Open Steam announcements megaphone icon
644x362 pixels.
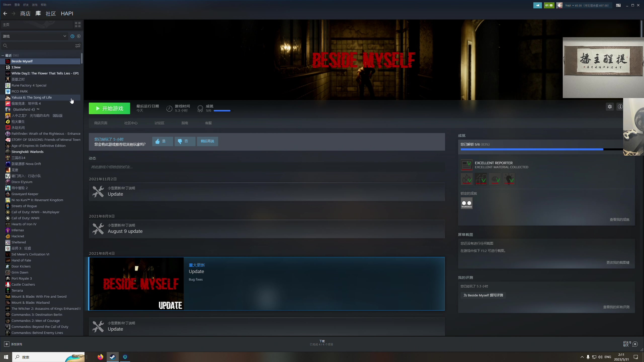point(538,5)
